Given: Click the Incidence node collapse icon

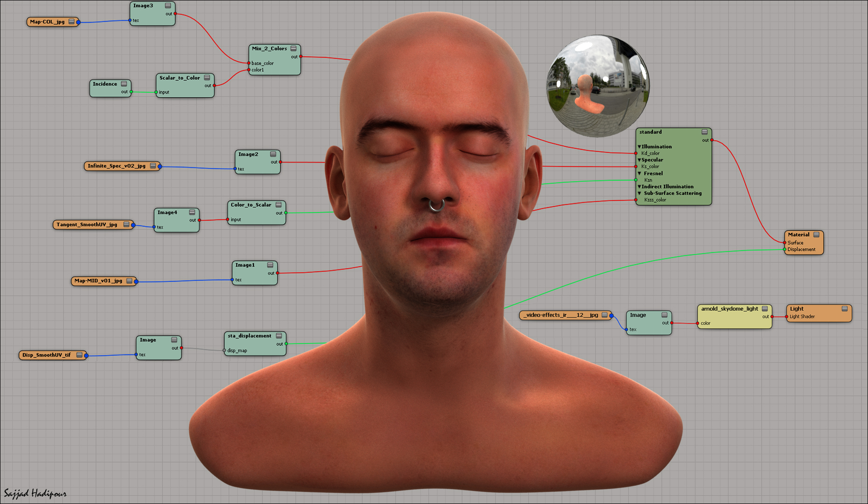Looking at the screenshot, I should (x=124, y=84).
